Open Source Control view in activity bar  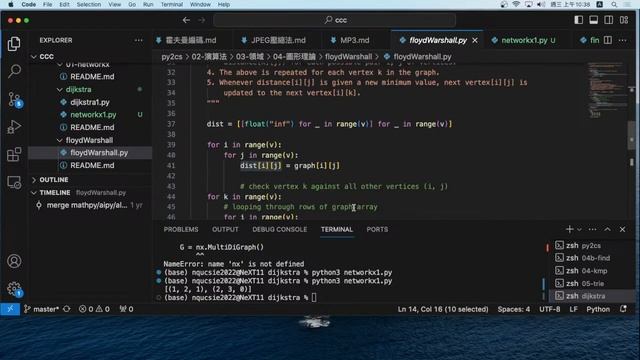(x=15, y=99)
